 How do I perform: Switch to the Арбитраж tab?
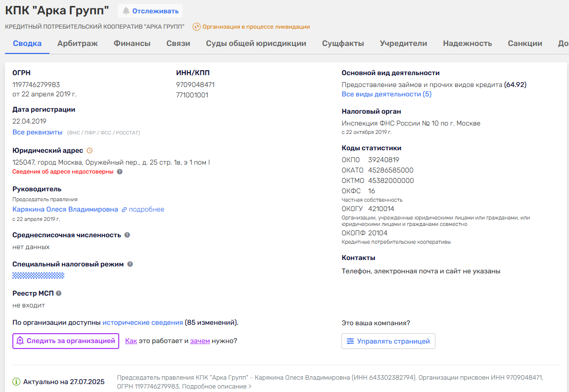tap(78, 44)
